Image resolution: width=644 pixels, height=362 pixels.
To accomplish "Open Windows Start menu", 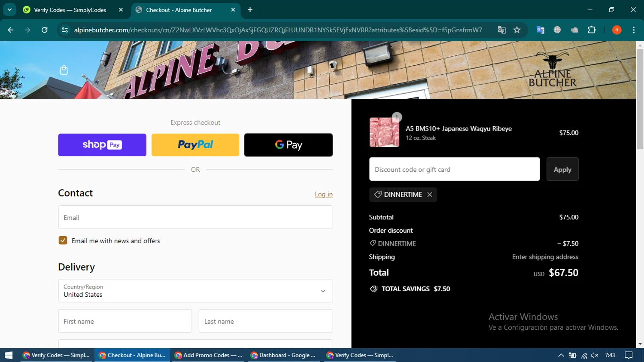I will tap(9, 355).
